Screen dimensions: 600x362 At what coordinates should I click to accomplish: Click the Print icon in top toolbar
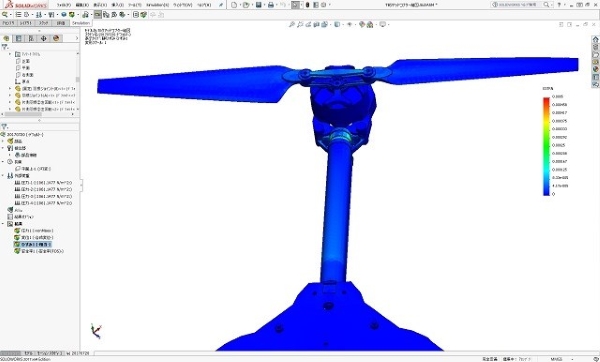(x=271, y=5)
